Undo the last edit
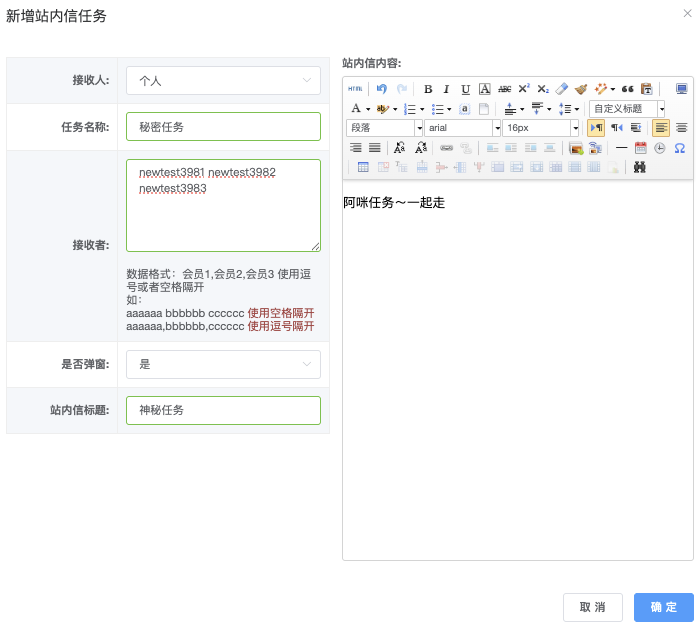This screenshot has height=625, width=698. tap(381, 89)
